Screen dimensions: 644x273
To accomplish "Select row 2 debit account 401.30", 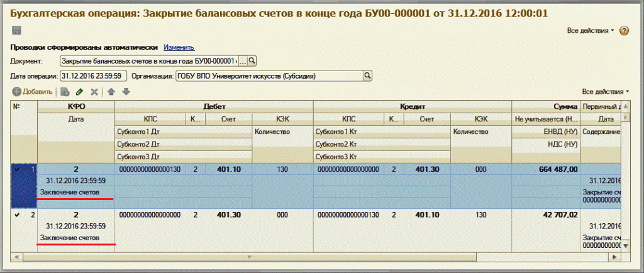I will 229,214.
